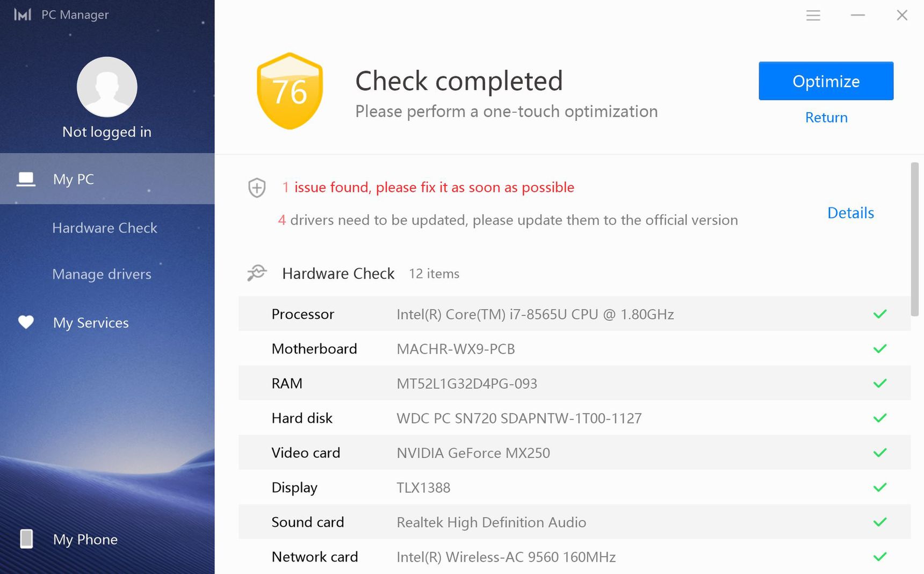The width and height of the screenshot is (924, 574).
Task: Click the Sound card row green checkmark
Action: point(880,522)
